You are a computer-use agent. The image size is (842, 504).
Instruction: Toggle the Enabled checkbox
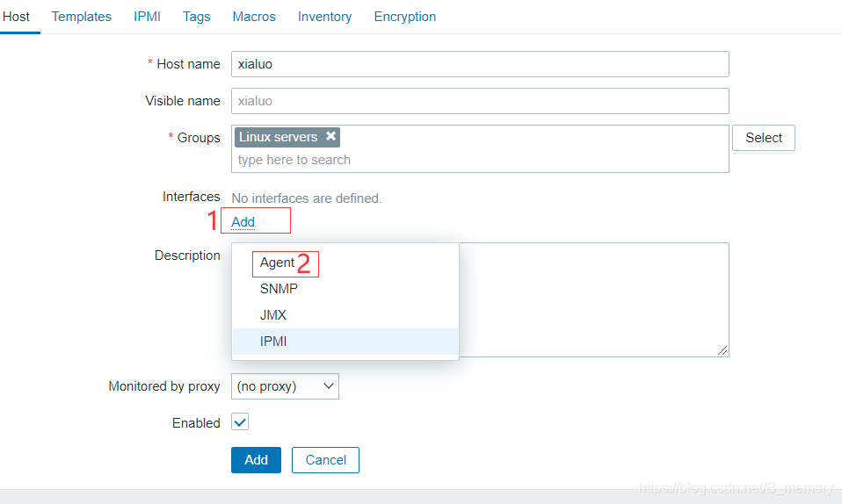coord(240,421)
